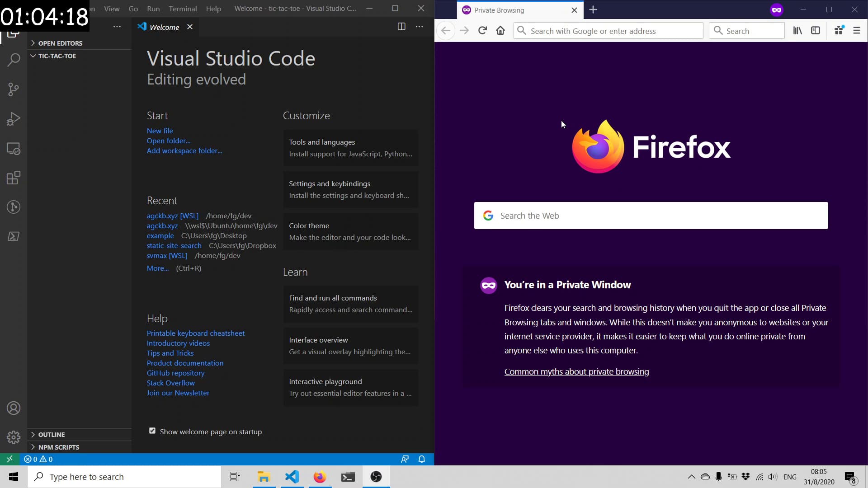Open the Search view in VS Code
This screenshot has height=488, width=868.
14,60
